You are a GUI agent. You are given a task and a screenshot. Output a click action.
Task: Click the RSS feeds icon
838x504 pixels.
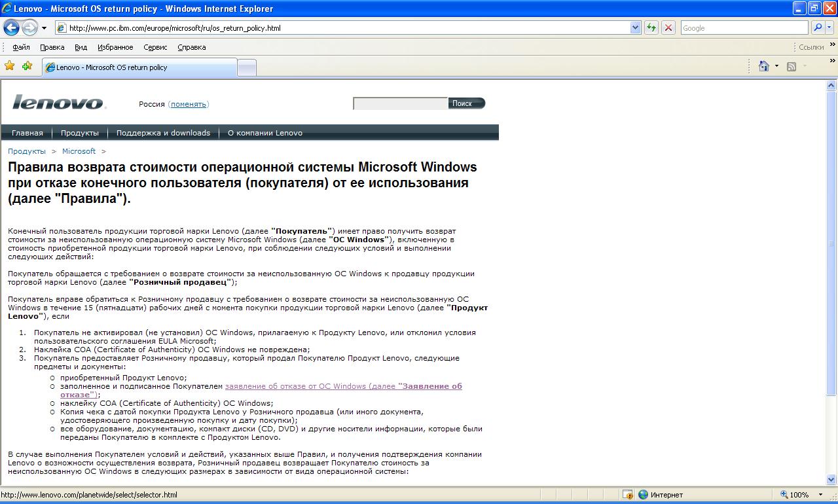click(x=792, y=66)
